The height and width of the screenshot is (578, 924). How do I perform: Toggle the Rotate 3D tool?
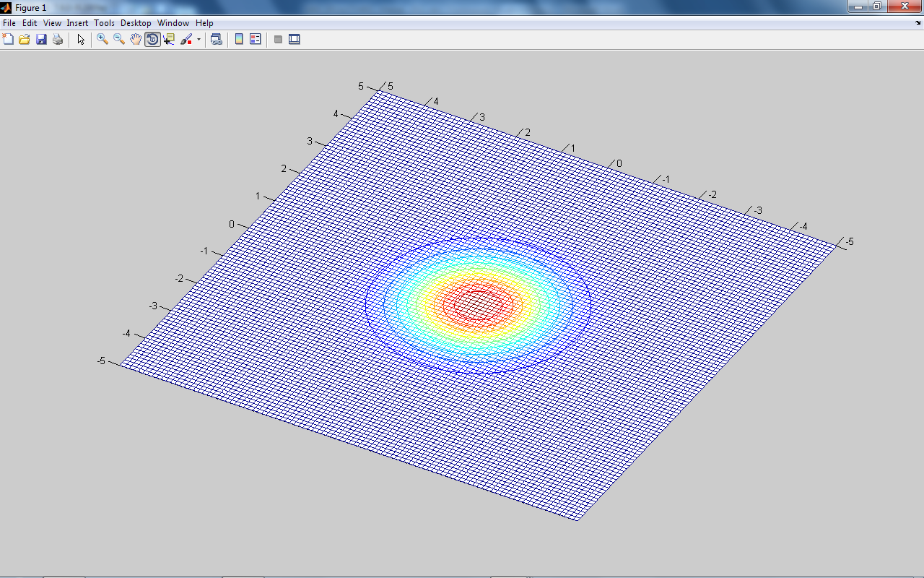[152, 39]
